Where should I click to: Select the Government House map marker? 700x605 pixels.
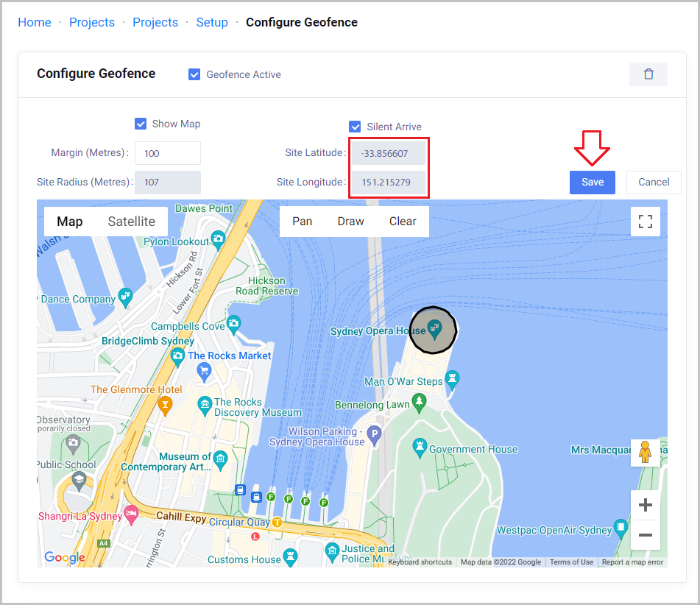(x=420, y=447)
